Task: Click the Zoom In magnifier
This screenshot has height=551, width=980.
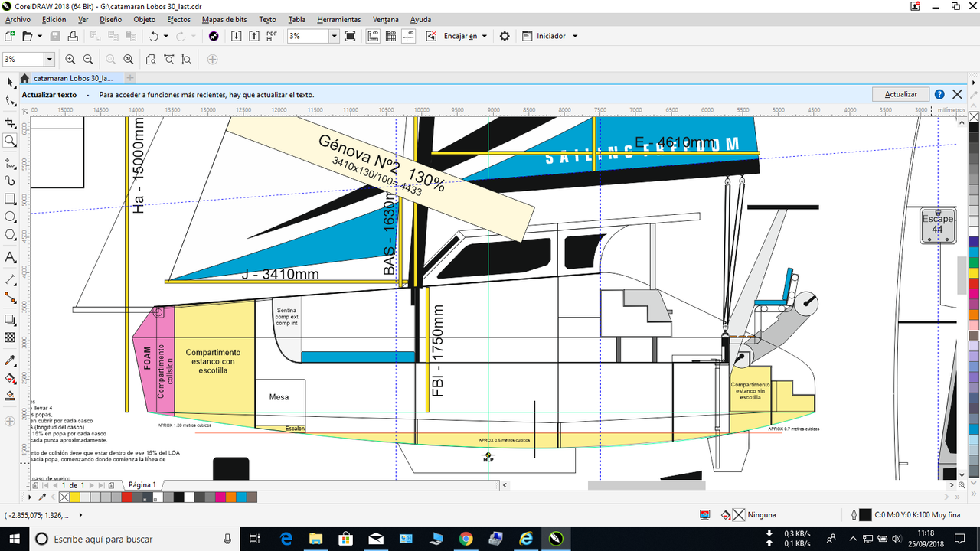Action: pos(70,59)
